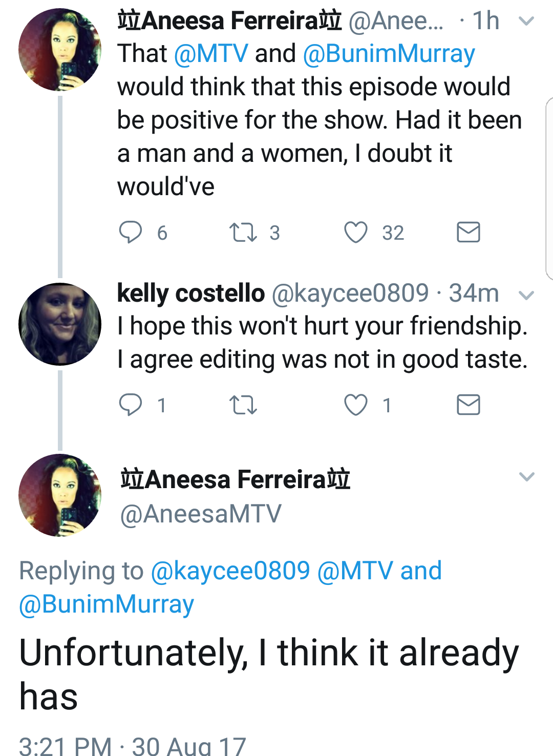Retweet kelly costello's tweet

click(x=243, y=405)
